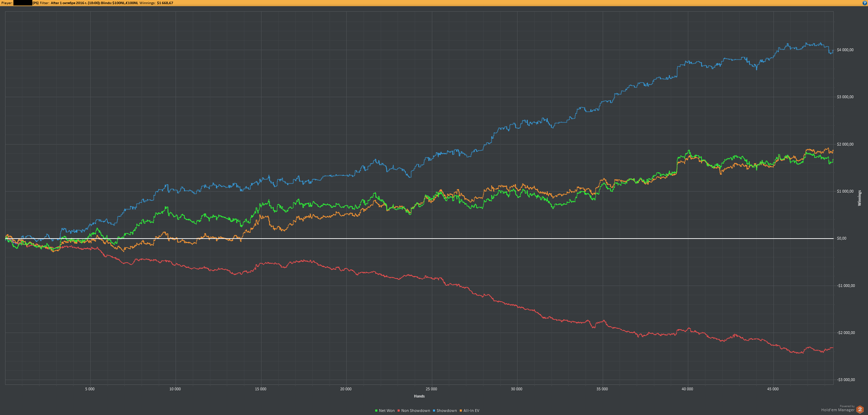Toggle the Showdown series label
The height and width of the screenshot is (415, 868).
(x=446, y=411)
